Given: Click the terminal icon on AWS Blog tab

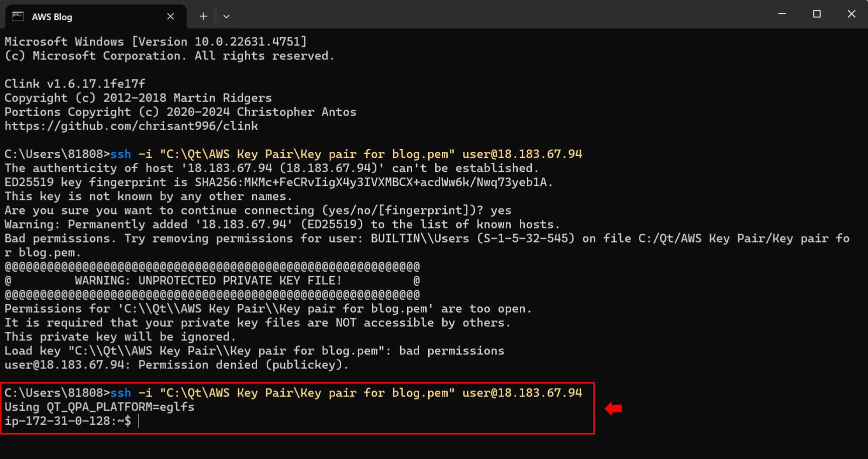Looking at the screenshot, I should pos(18,16).
